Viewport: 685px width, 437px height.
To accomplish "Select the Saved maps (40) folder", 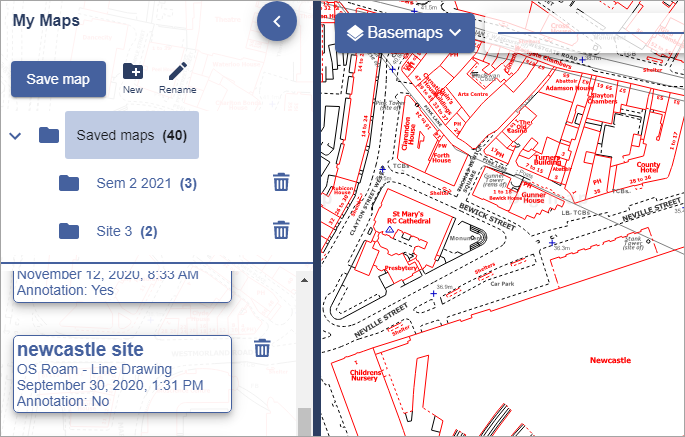I will (132, 135).
